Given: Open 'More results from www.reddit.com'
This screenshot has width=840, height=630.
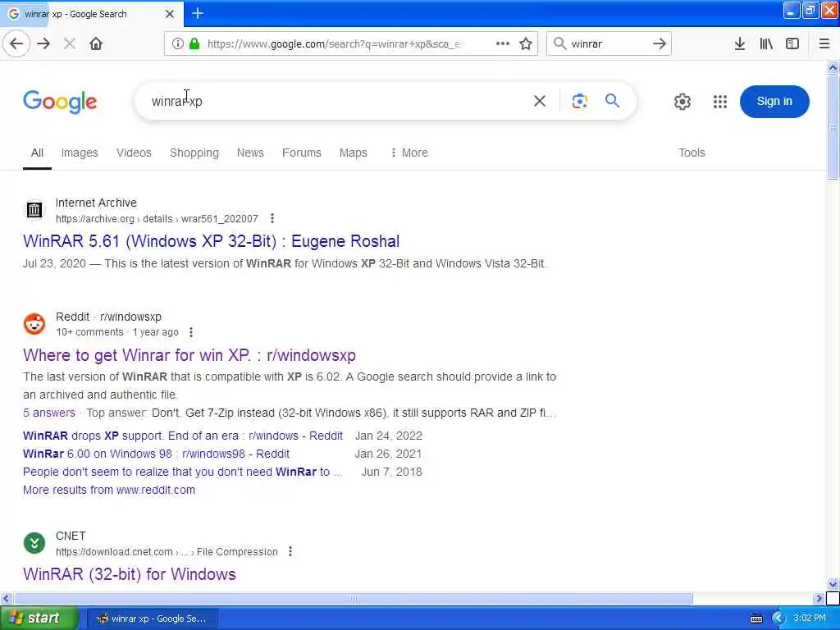Looking at the screenshot, I should (x=109, y=490).
